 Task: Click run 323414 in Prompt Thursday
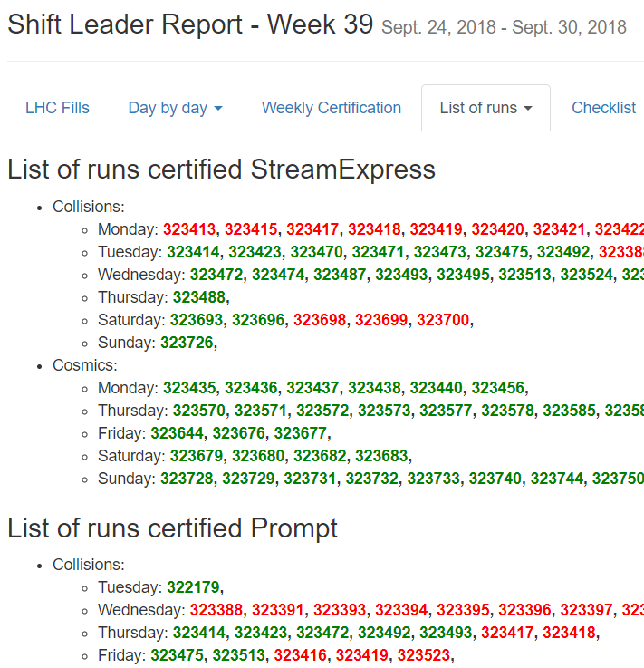198,633
